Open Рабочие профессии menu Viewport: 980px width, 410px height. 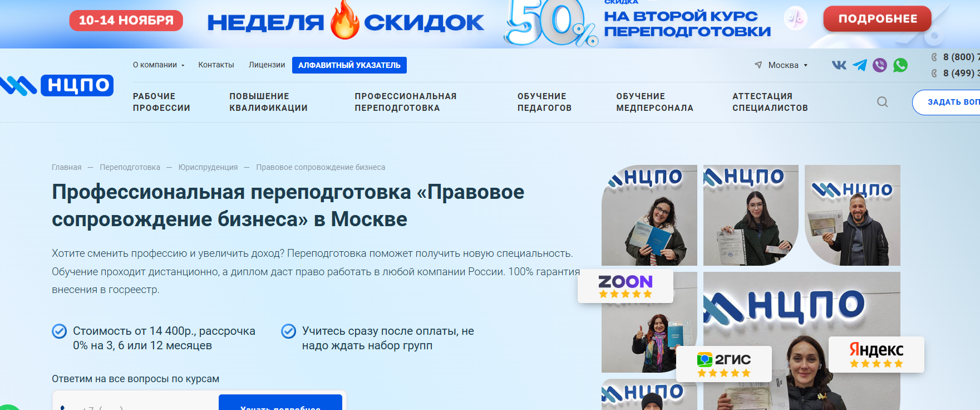click(x=161, y=102)
